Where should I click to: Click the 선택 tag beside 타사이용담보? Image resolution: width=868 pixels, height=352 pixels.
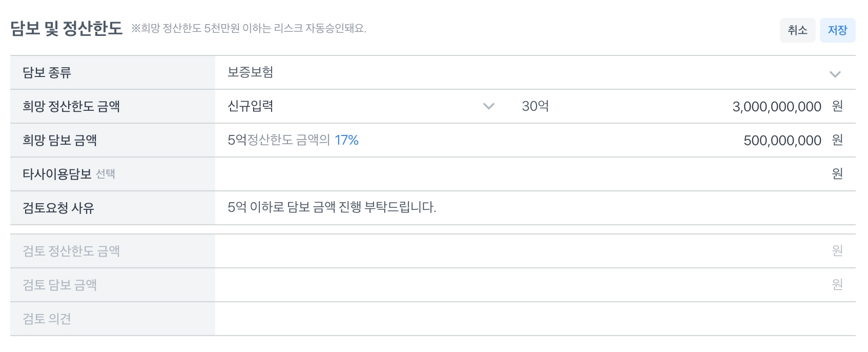point(106,174)
